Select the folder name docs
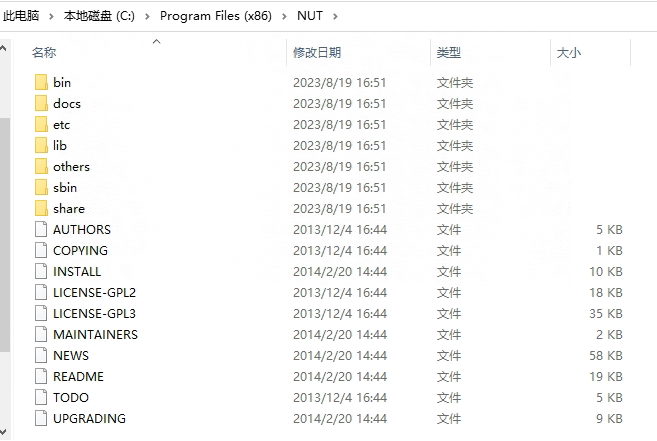Screen dimensions: 657x441 67,104
